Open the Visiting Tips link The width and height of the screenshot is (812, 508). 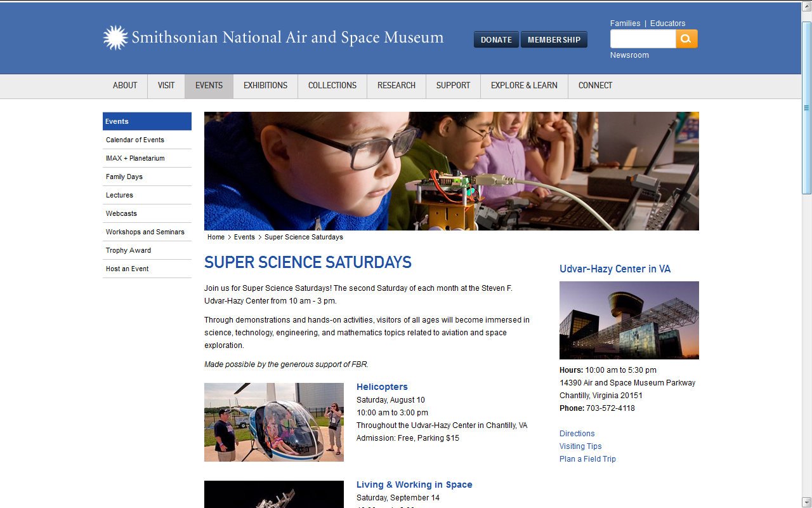click(580, 446)
